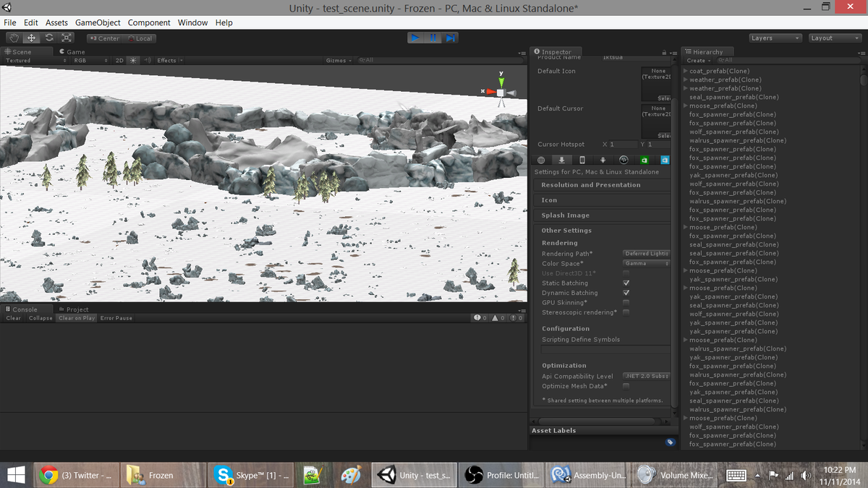Open Gizmos dropdown
The image size is (868, 488).
click(x=339, y=61)
